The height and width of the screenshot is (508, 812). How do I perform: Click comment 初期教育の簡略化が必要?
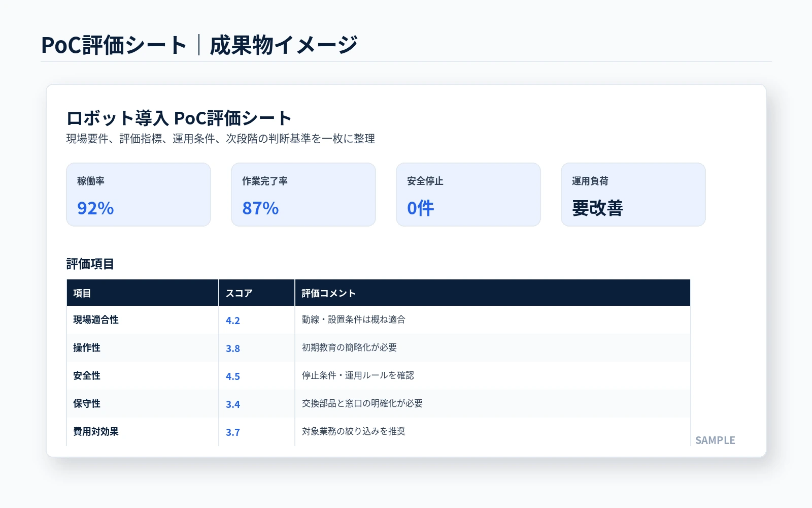[x=350, y=347]
